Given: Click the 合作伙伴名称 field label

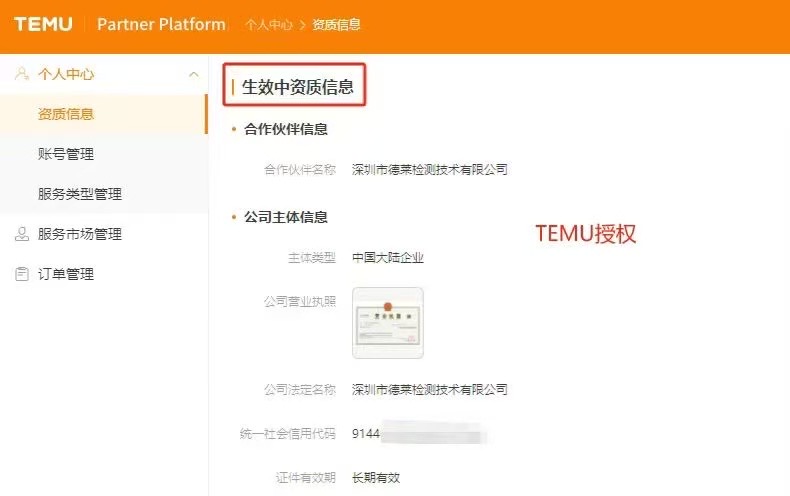Looking at the screenshot, I should click(x=300, y=170).
